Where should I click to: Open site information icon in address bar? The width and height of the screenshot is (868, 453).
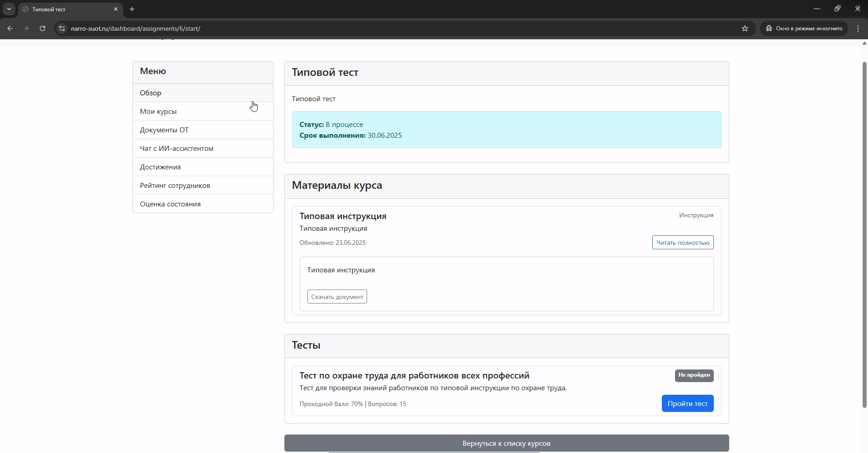coord(62,28)
